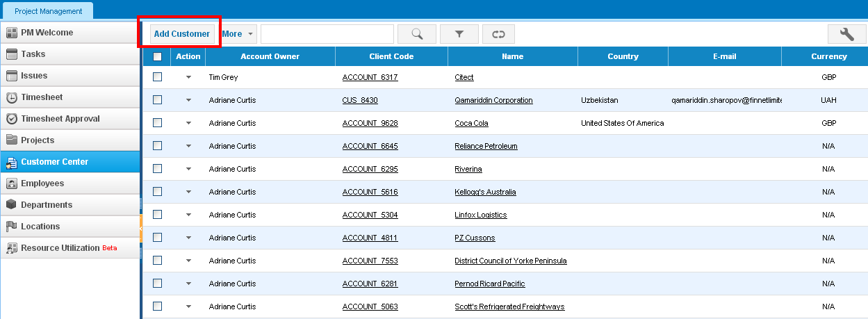Go to Tasks in sidebar
Viewport: 868px width, 319px height.
(x=70, y=54)
